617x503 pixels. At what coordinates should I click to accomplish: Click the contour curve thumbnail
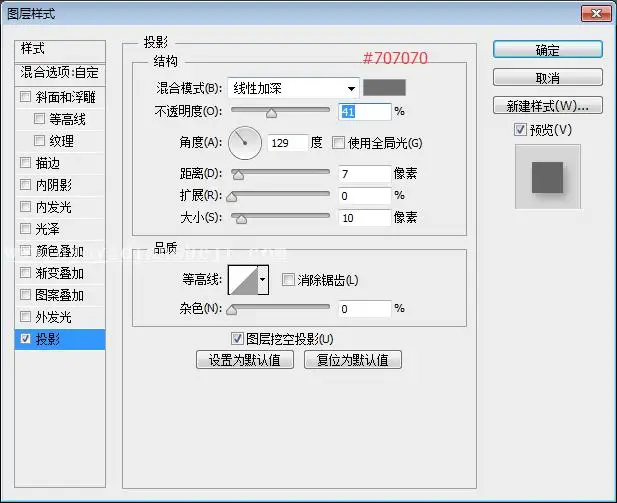click(x=243, y=280)
